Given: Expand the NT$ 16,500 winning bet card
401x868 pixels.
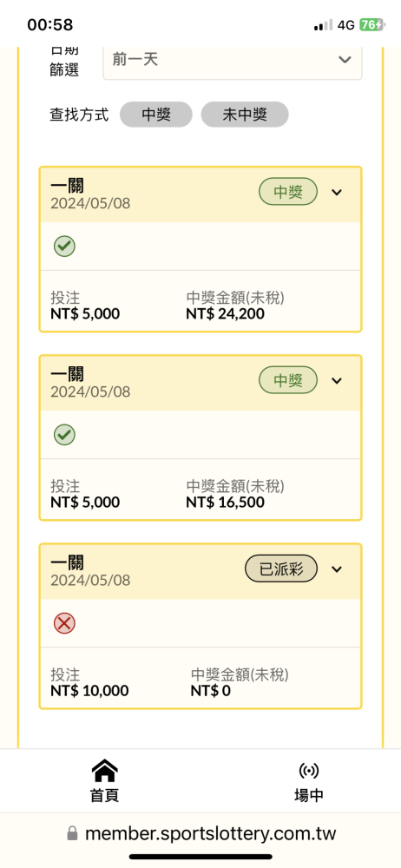Looking at the screenshot, I should pos(337,381).
